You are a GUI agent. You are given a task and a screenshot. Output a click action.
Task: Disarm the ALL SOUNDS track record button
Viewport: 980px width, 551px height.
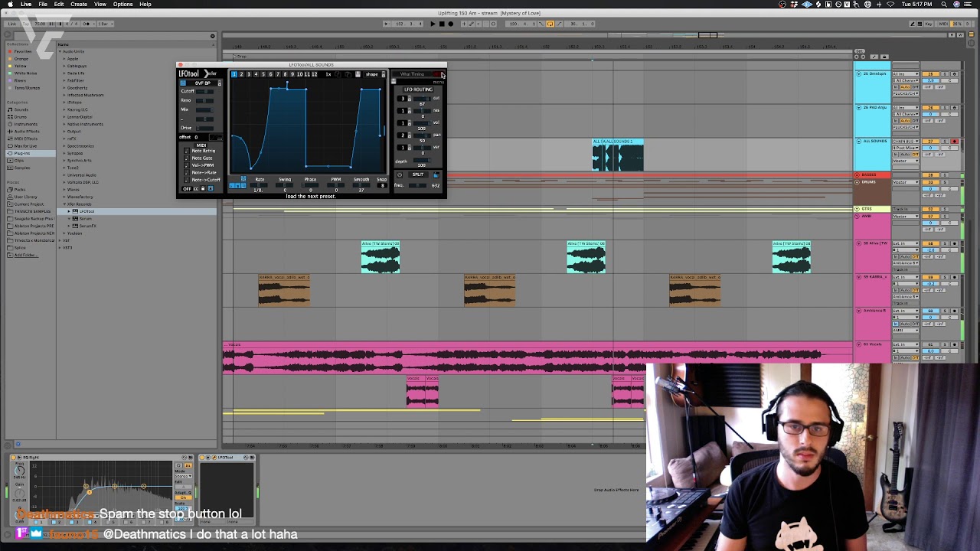coord(954,141)
